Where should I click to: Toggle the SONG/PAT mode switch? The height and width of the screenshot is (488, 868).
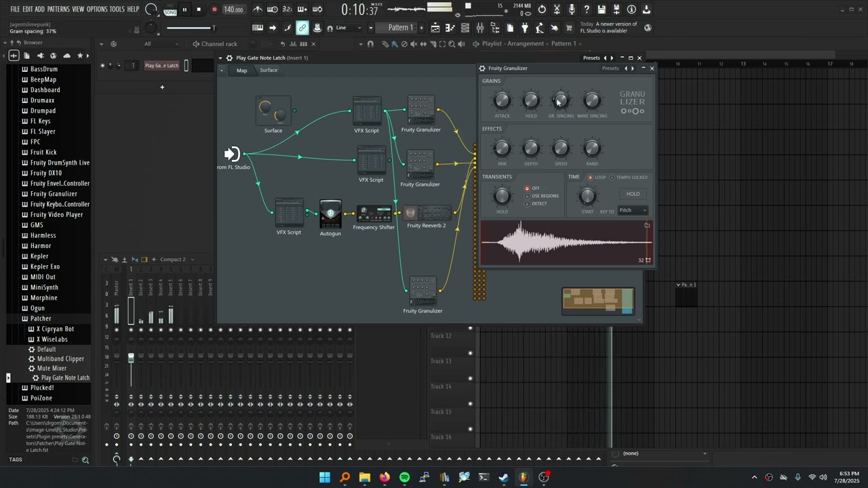point(170,9)
